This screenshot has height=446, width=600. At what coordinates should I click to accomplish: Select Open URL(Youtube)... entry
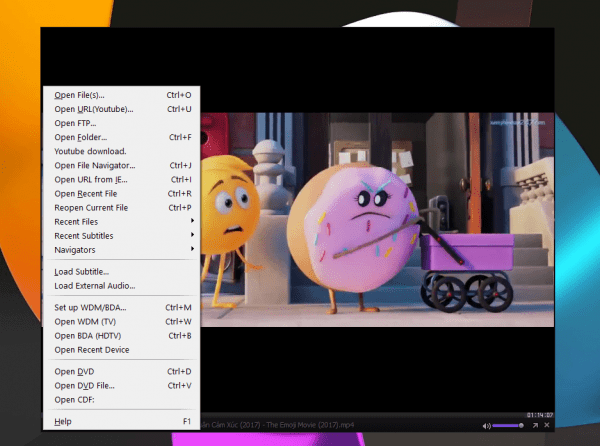click(x=122, y=109)
